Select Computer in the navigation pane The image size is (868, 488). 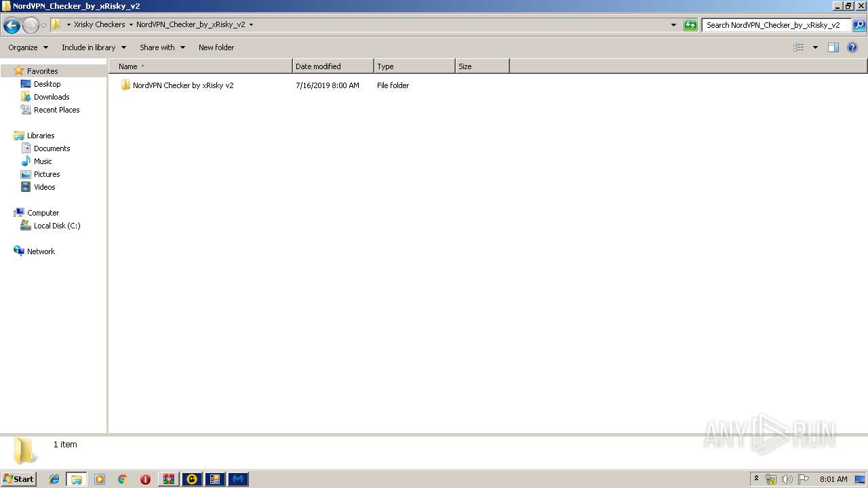(x=43, y=213)
